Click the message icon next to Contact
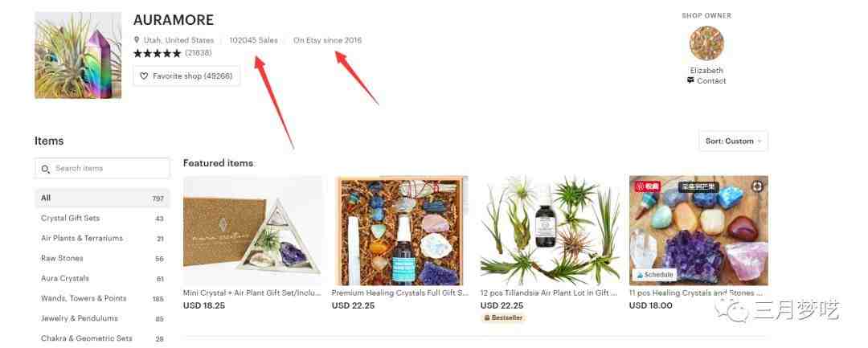 690,80
